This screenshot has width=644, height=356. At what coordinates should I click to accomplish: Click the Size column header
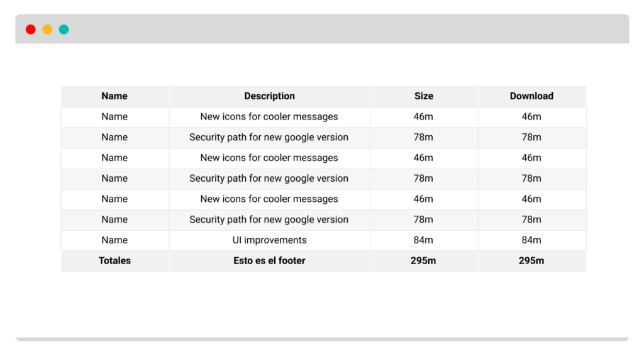[423, 96]
